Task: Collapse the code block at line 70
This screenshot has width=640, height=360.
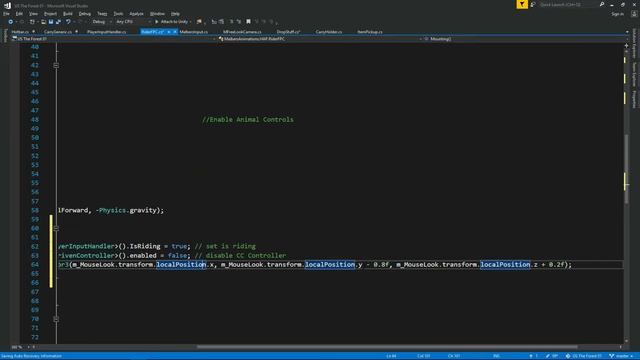Action: pyautogui.click(x=56, y=319)
